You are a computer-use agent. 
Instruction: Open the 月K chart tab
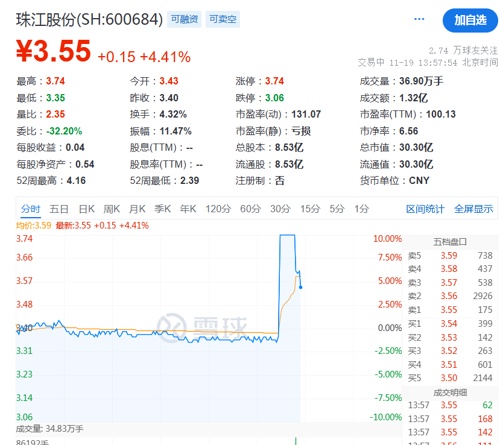pyautogui.click(x=137, y=209)
